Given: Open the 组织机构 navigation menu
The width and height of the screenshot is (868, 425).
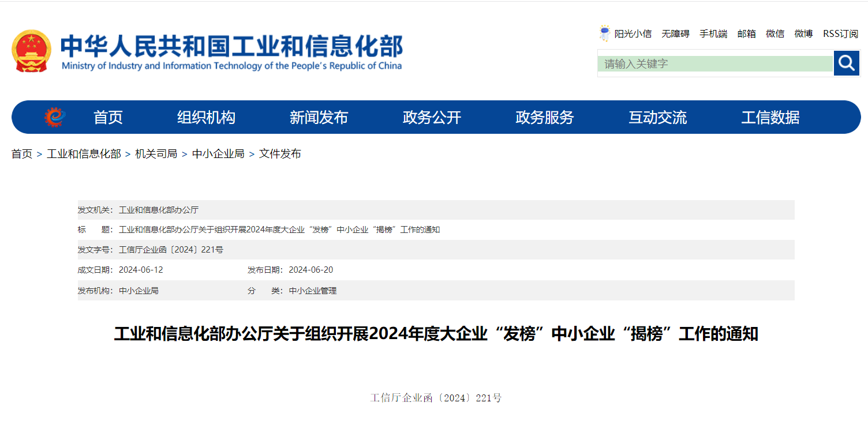Looking at the screenshot, I should [x=206, y=118].
